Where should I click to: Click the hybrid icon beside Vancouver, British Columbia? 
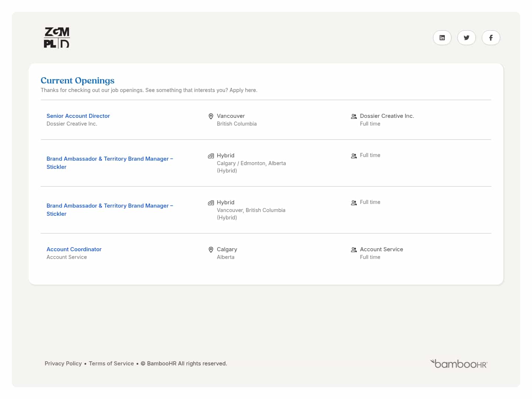pos(211,202)
